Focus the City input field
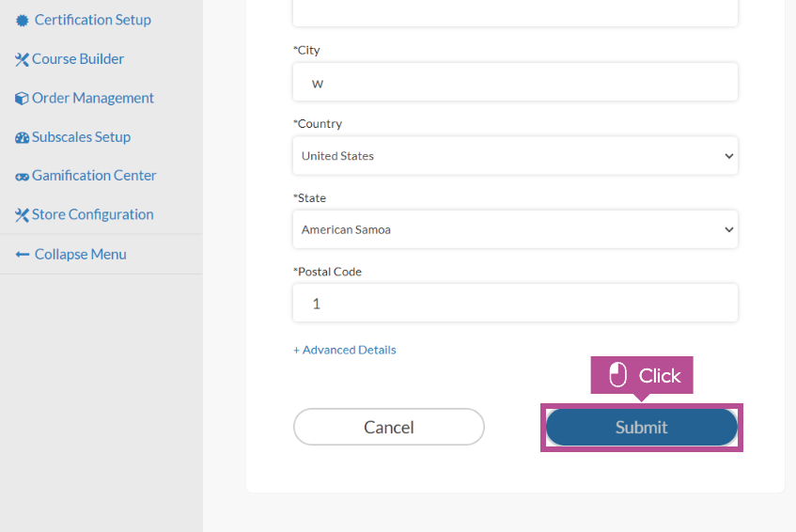Screen dimensions: 796x532 tap(515, 82)
